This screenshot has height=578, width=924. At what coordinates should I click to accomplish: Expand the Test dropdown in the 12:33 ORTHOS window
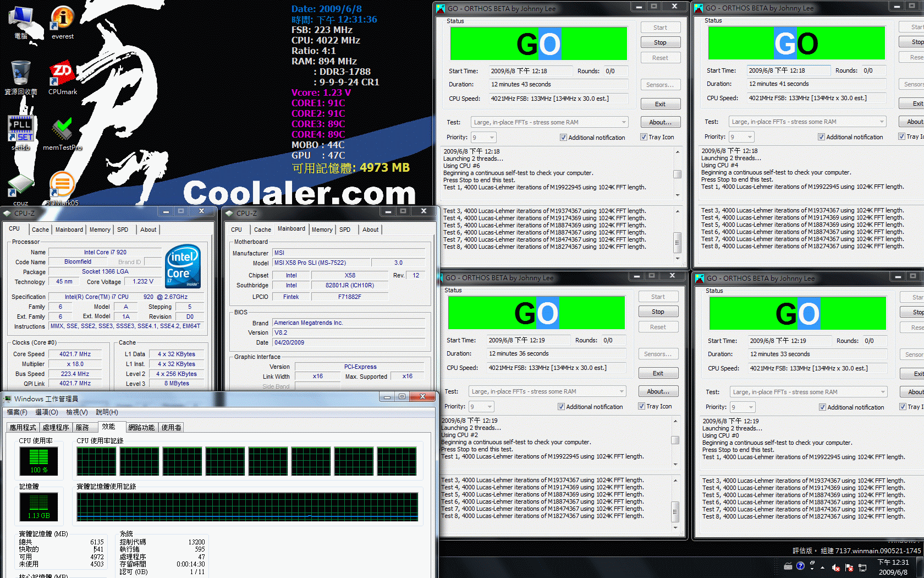coord(883,392)
